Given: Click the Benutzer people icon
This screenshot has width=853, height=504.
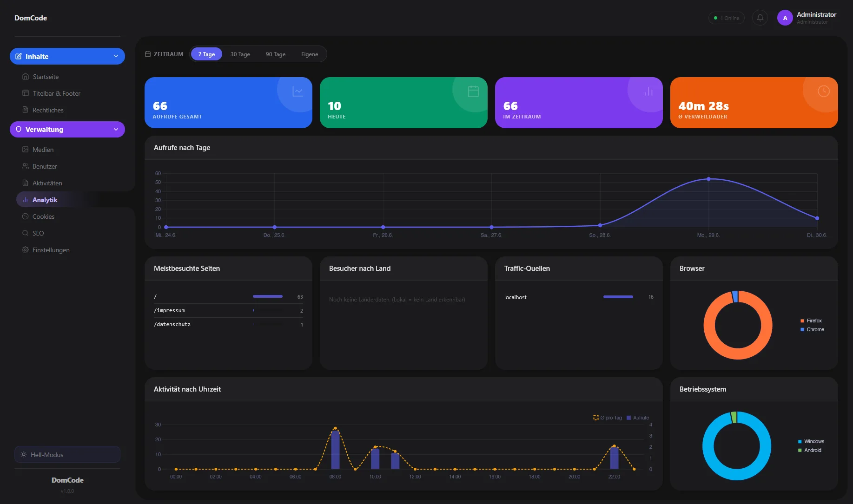Looking at the screenshot, I should (26, 166).
